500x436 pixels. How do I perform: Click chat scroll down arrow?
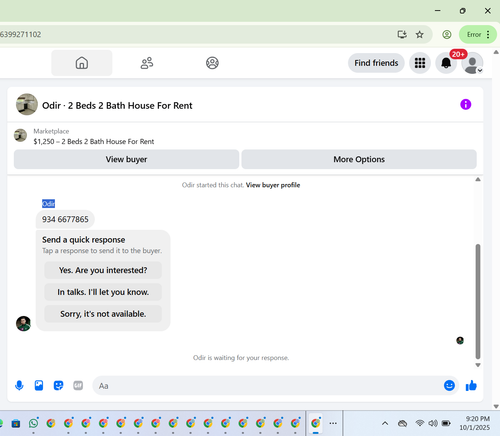coord(478,365)
